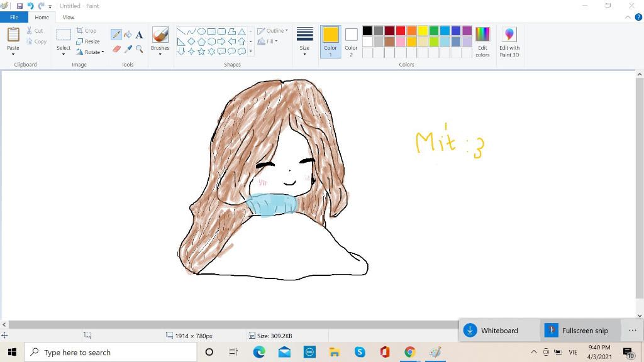Click the Whiteboard notification button

coord(499,331)
